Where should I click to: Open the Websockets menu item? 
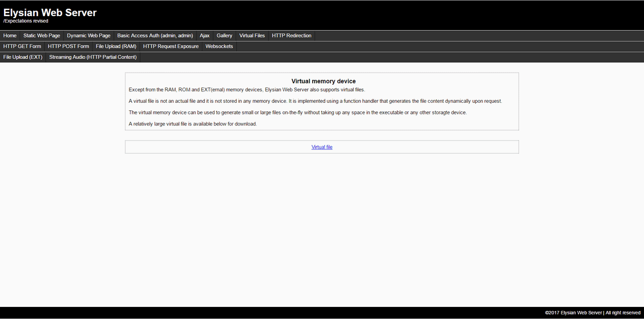coord(220,46)
